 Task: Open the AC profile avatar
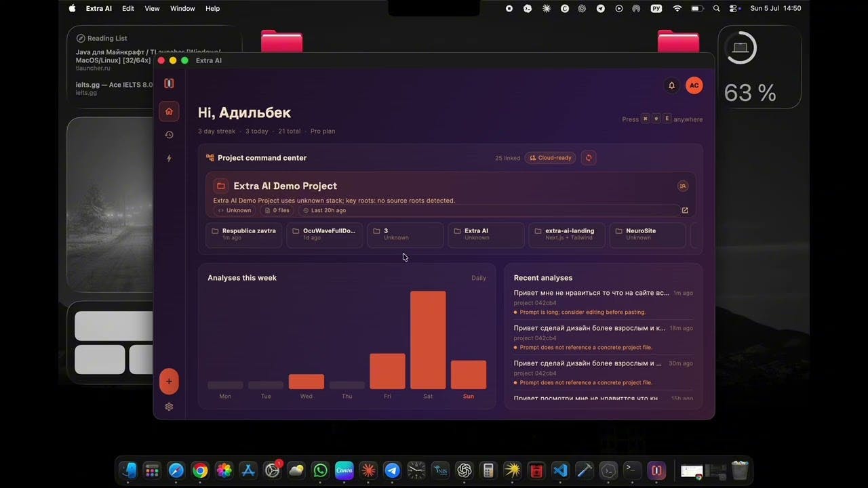694,85
